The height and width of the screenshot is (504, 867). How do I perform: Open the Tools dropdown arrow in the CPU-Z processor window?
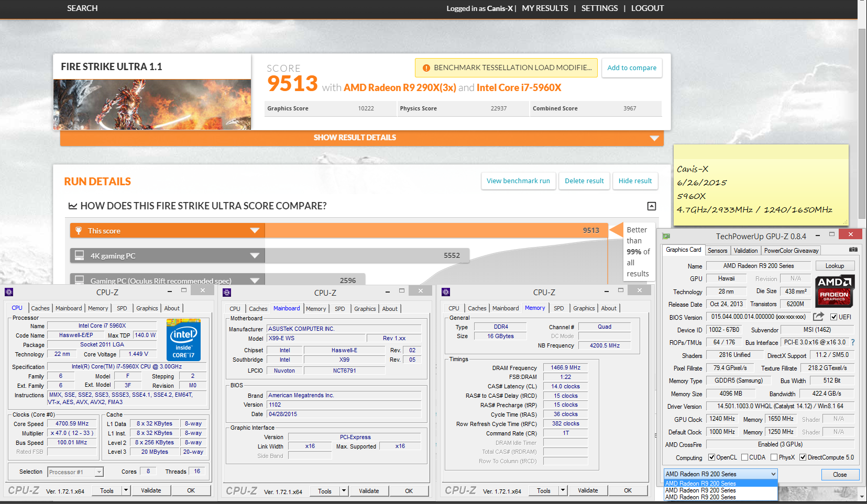tap(126, 490)
